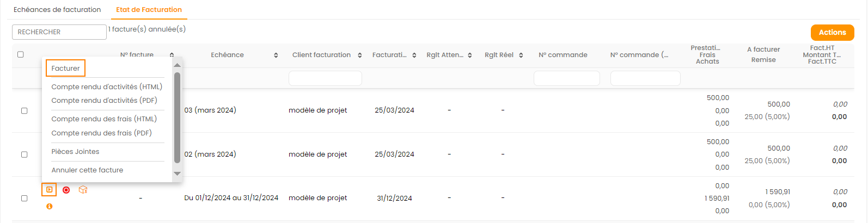868x223 pixels.
Task: Click sort arrows beside Rglt Atten... header
Action: pyautogui.click(x=470, y=55)
